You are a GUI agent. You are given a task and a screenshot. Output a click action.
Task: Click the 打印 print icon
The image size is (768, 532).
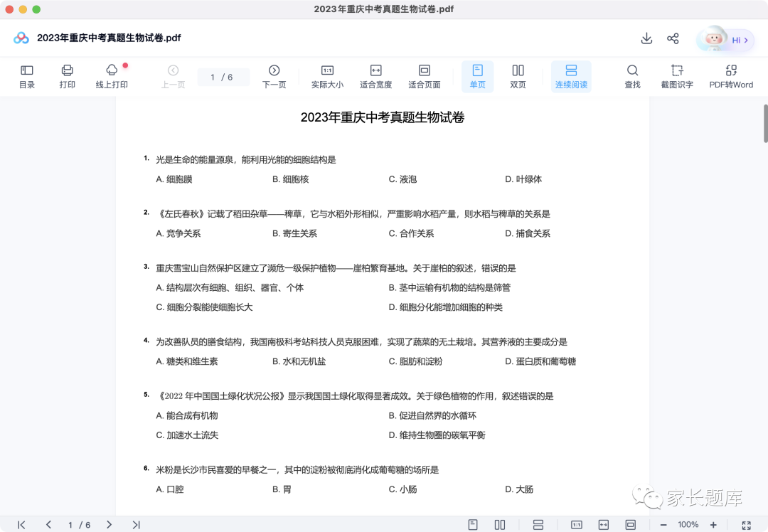tap(67, 76)
